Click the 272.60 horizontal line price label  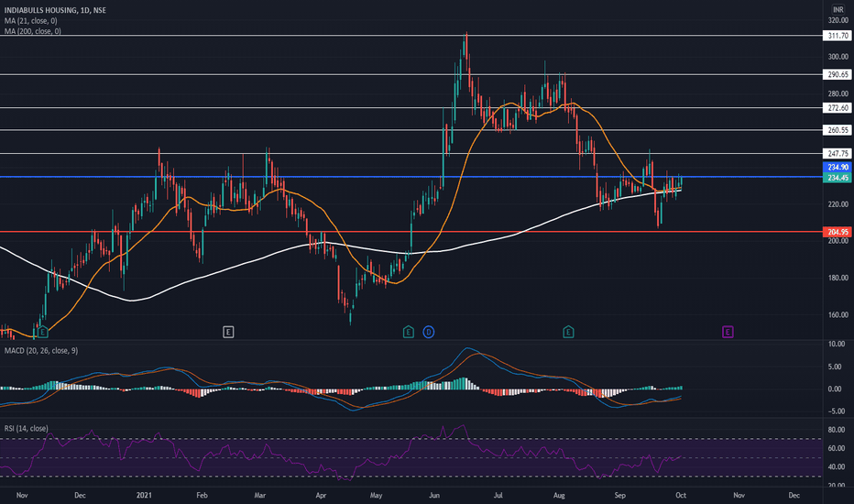pyautogui.click(x=838, y=108)
